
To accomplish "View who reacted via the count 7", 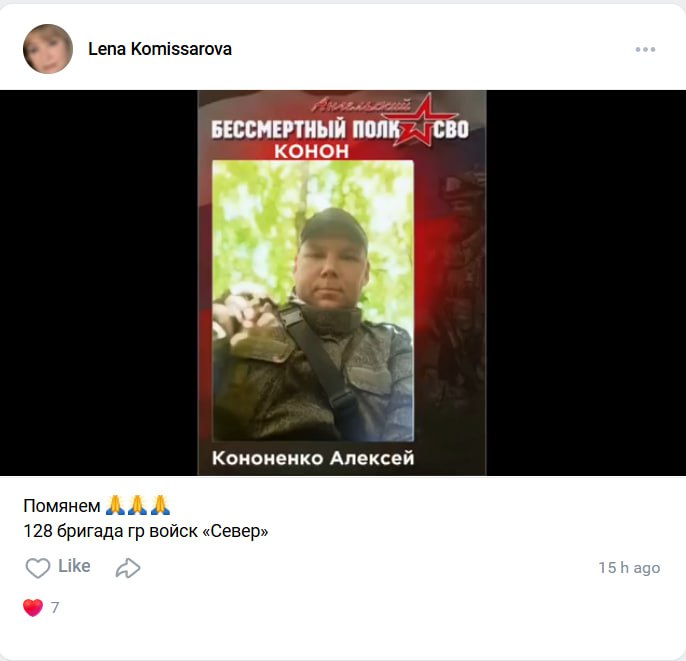I will (55, 608).
